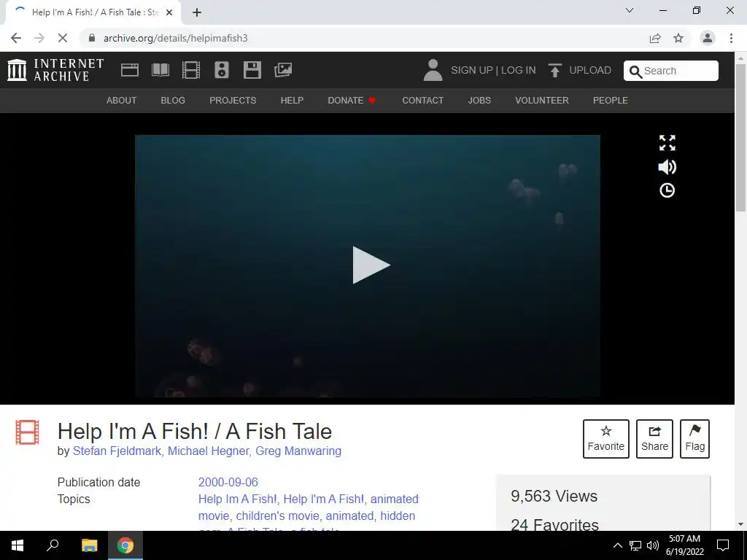Click the upload arrow icon
747x560 pixels.
point(554,70)
